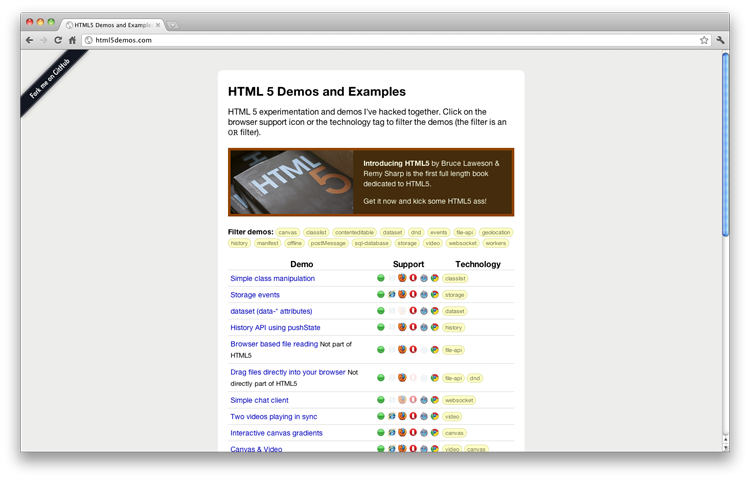Click the websocket tag in Simple chat client row

click(459, 400)
